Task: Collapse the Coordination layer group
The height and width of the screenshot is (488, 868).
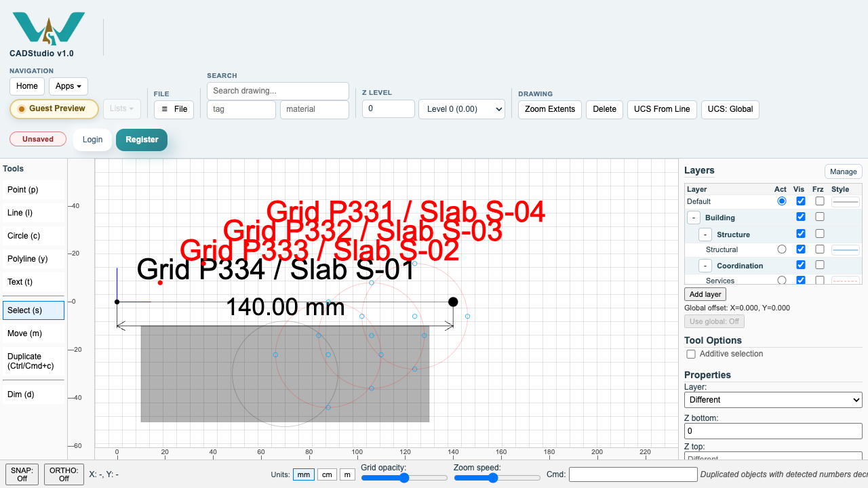Action: (x=705, y=266)
